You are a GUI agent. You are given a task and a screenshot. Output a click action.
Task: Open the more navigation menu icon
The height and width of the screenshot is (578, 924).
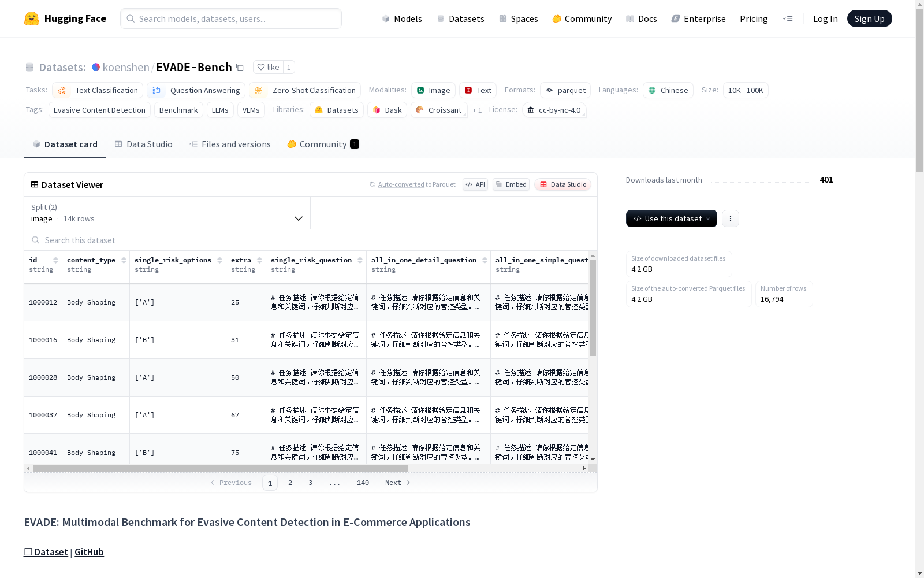[787, 18]
